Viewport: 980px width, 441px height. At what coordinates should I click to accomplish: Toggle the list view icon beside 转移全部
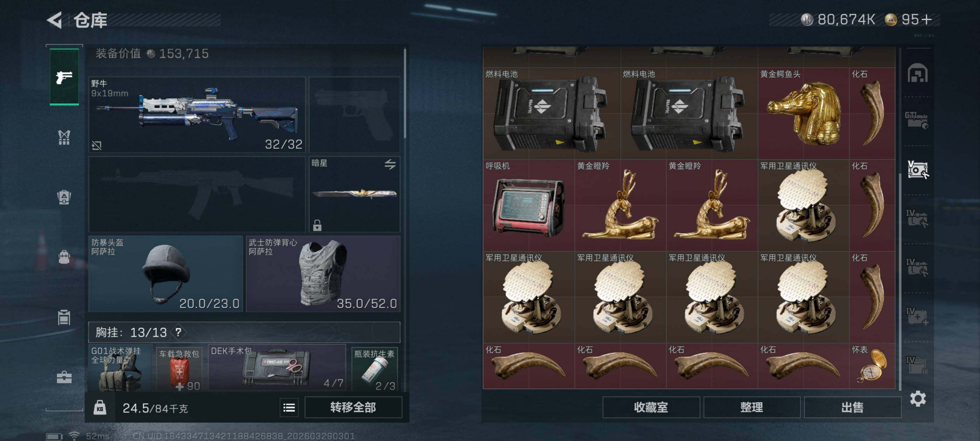(x=289, y=408)
